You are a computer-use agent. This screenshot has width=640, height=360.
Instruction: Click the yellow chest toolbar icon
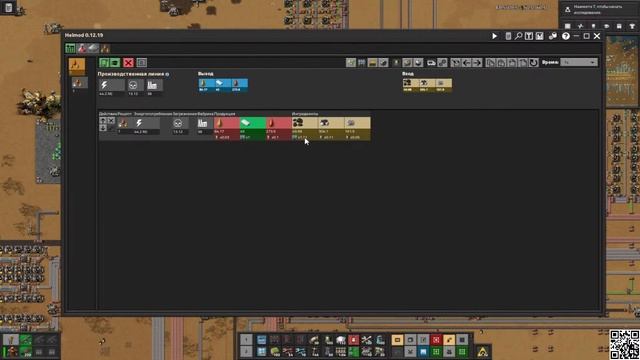pyautogui.click(x=372, y=62)
